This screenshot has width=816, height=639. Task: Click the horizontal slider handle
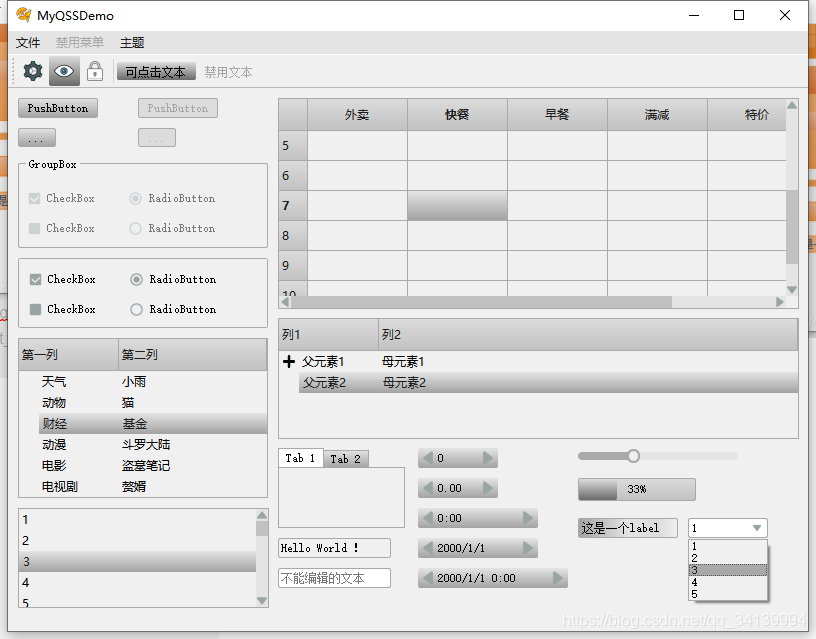633,456
